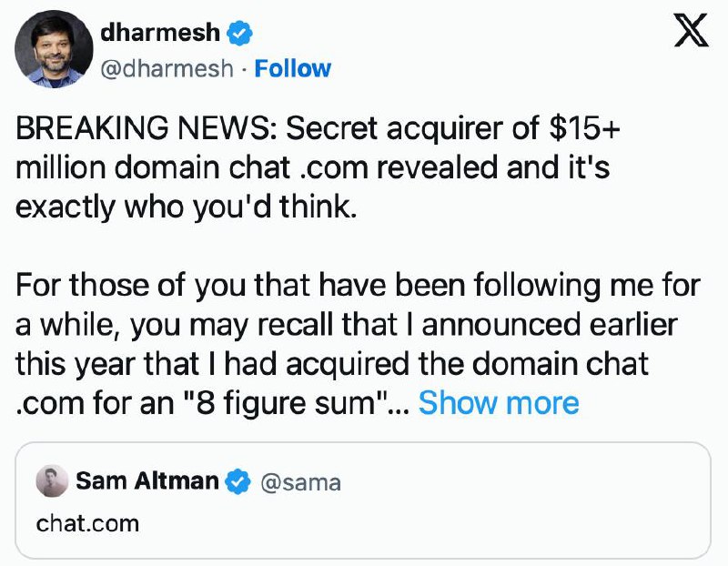728x566 pixels.
Task: Open Sam Altman's small avatar
Action: (x=53, y=481)
